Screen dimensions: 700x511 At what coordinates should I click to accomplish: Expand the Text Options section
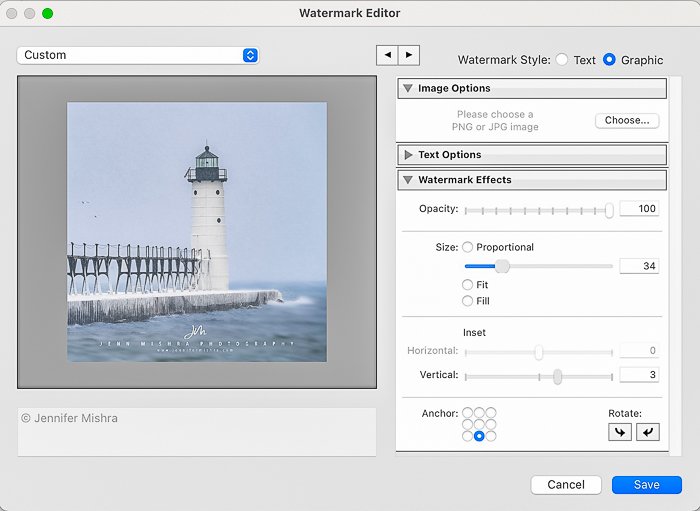tap(408, 155)
